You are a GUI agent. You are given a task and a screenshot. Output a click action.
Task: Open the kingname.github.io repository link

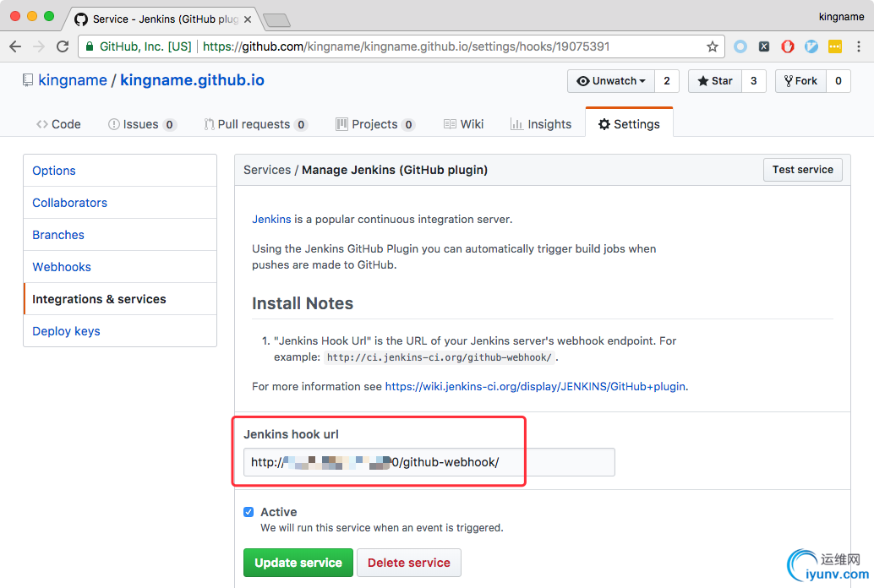tap(193, 80)
